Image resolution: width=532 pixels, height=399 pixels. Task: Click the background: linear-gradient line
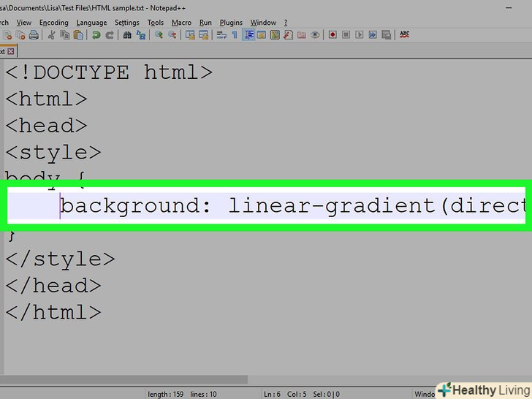(266, 205)
